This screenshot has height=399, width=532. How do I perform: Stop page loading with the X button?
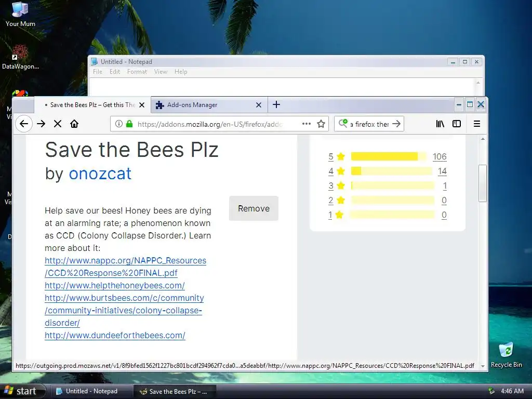click(58, 124)
